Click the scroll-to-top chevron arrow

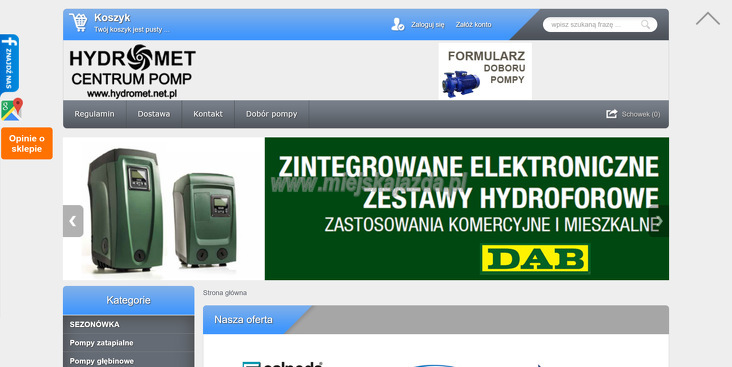pos(708,19)
